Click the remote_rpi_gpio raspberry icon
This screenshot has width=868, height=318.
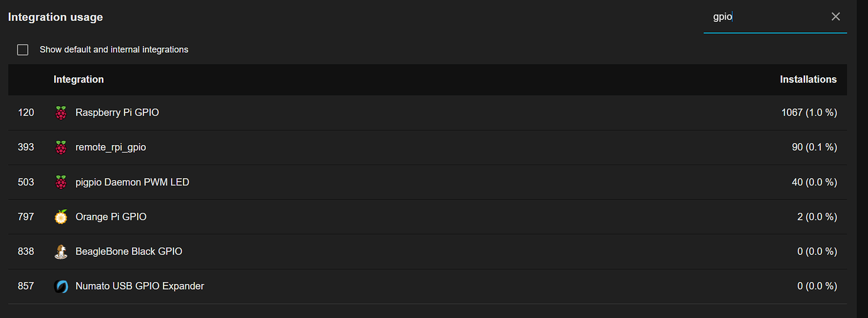coord(60,148)
